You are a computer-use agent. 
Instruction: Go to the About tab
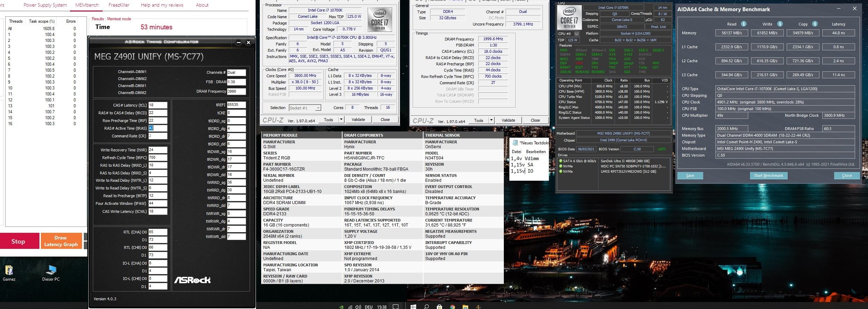pos(202,5)
